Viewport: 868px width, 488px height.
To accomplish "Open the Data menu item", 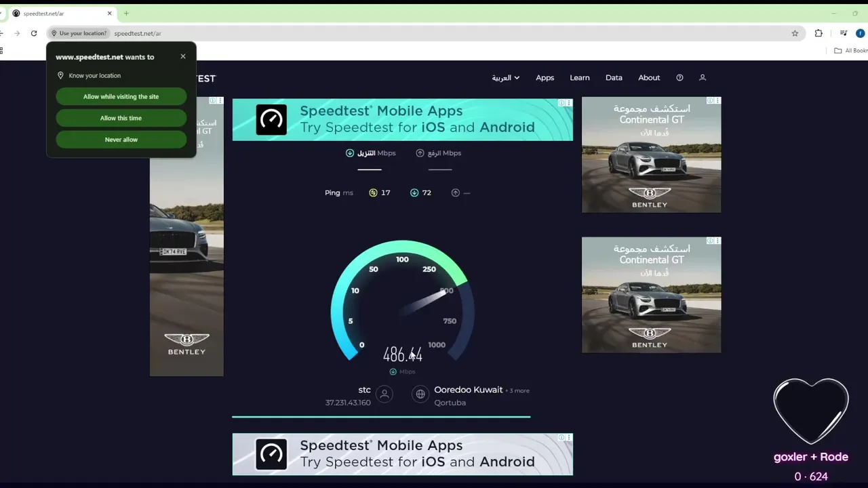I will click(614, 78).
